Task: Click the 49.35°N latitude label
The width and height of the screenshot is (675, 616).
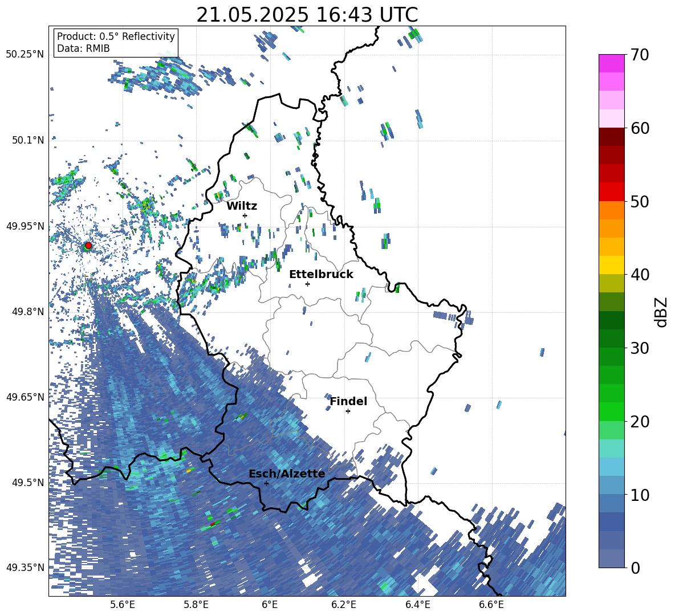Action: point(25,568)
